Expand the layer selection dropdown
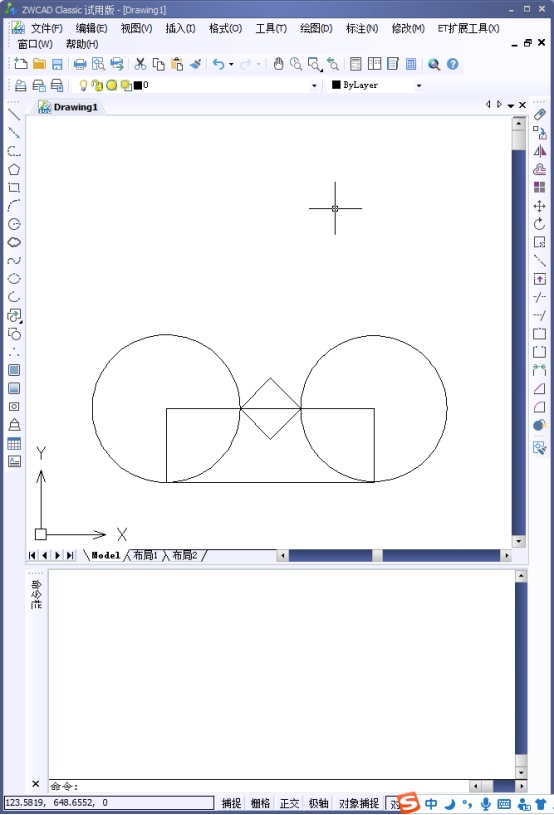 pyautogui.click(x=314, y=85)
